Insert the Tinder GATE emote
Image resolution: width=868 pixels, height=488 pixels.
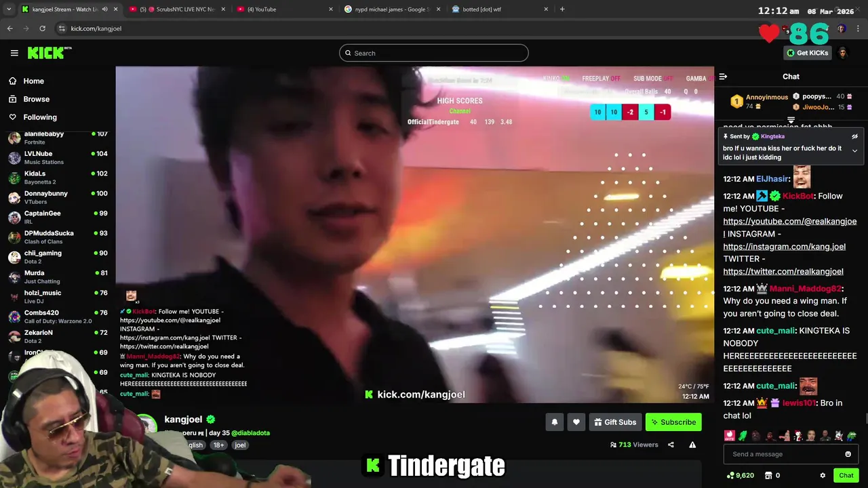point(730,436)
